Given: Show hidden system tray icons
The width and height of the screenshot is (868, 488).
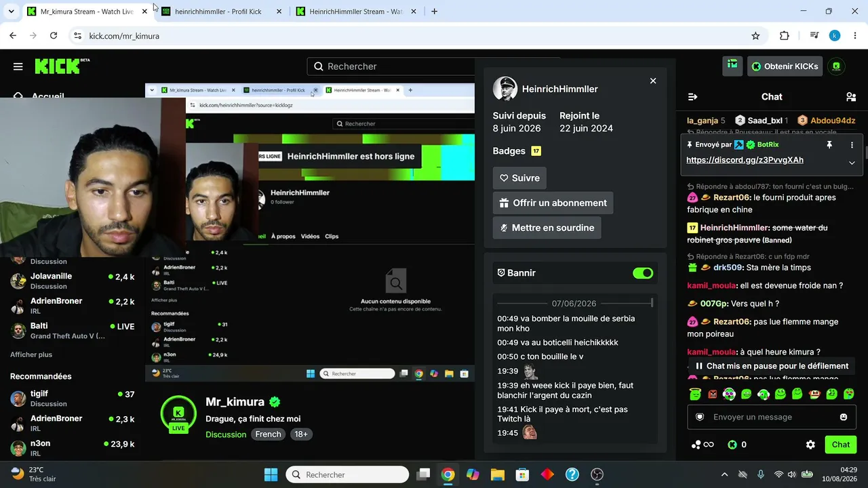Looking at the screenshot, I should pyautogui.click(x=724, y=474).
